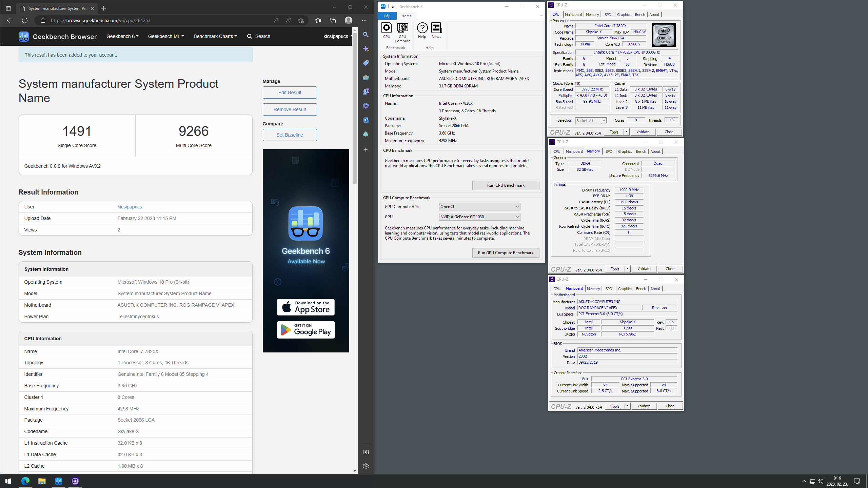Click the Geekbench Browser logo icon

click(x=24, y=36)
